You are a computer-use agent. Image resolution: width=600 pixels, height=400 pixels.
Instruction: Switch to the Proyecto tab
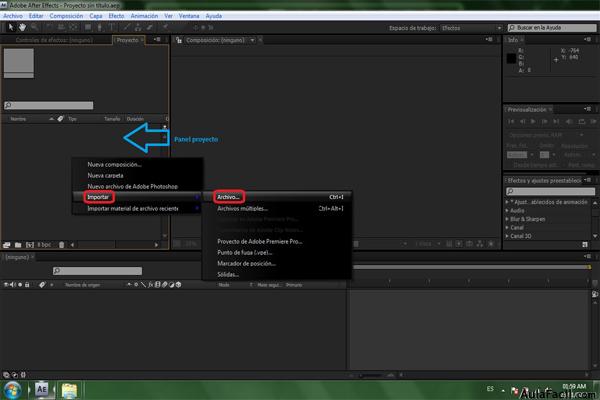pyautogui.click(x=127, y=40)
